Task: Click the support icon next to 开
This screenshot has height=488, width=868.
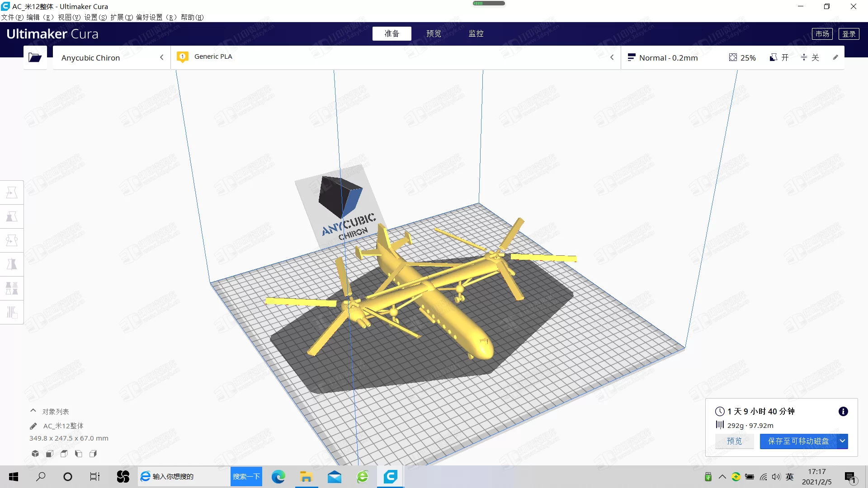Action: tap(774, 57)
